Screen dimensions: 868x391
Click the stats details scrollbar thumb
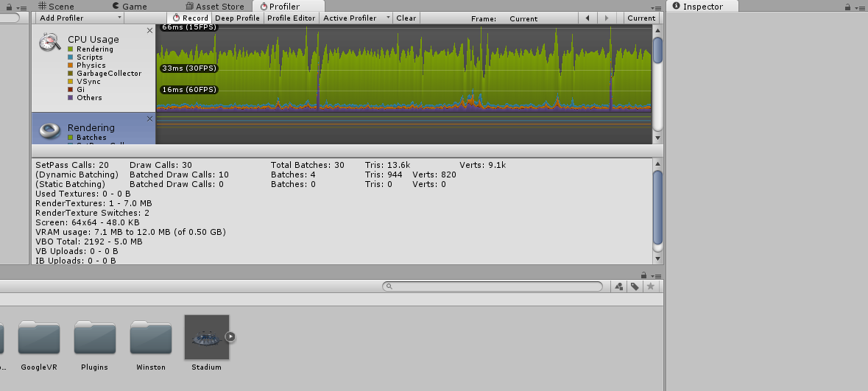coord(657,208)
